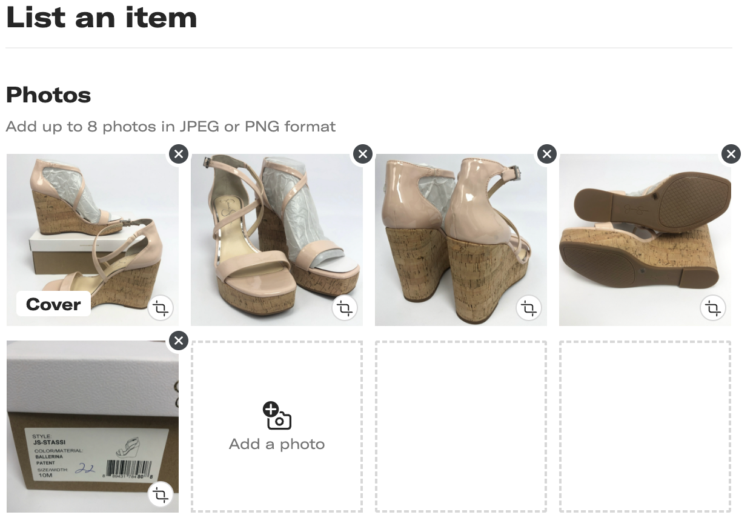The width and height of the screenshot is (756, 532).
Task: Crop the back heel view photo
Action: 529,308
